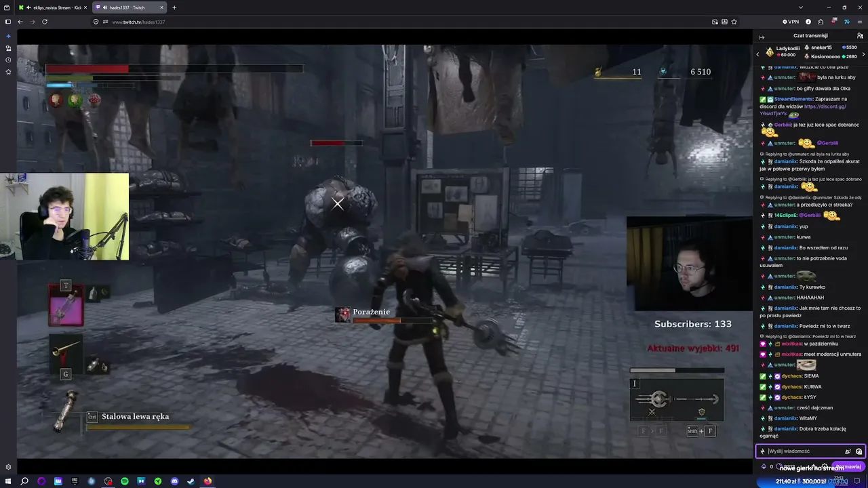
Task: Open the sidebar AI sparkle icon
Action: (x=8, y=36)
